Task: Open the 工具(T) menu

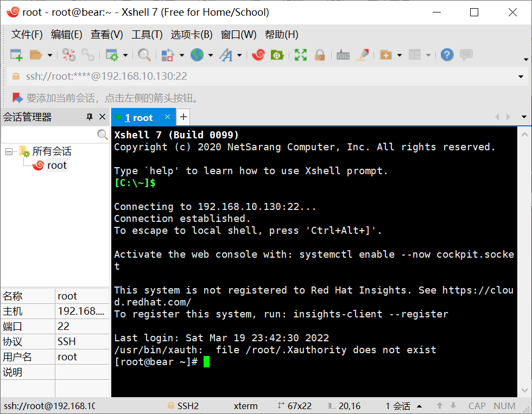Action: coord(147,35)
